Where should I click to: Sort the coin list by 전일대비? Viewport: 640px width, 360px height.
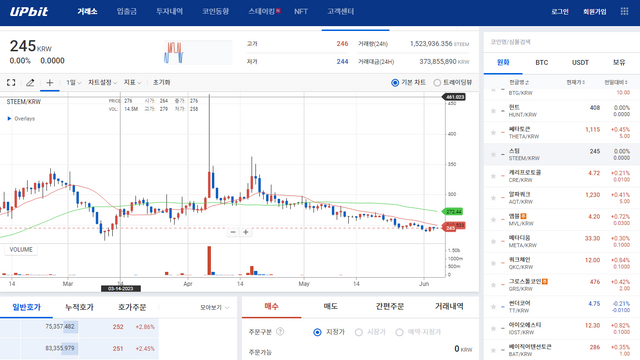tap(616, 82)
